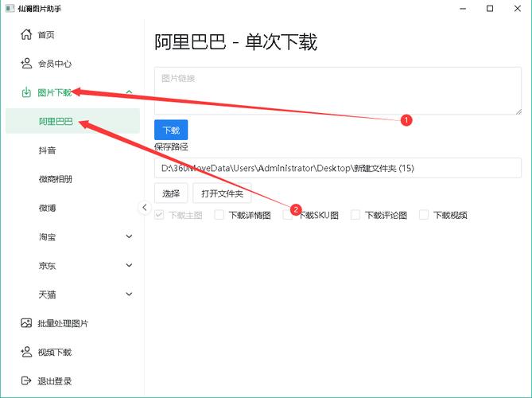
Task: Enable the 下载评论图 checkbox
Action: 355,215
